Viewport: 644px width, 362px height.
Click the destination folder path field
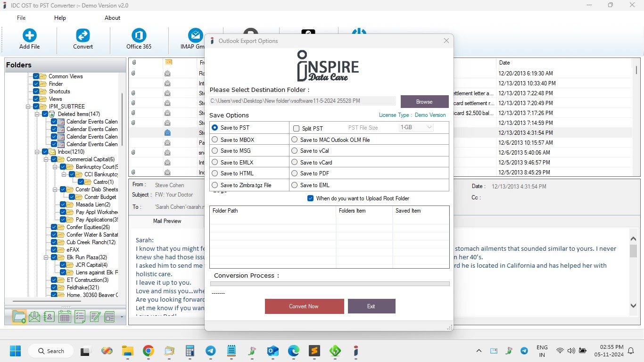[x=303, y=101]
